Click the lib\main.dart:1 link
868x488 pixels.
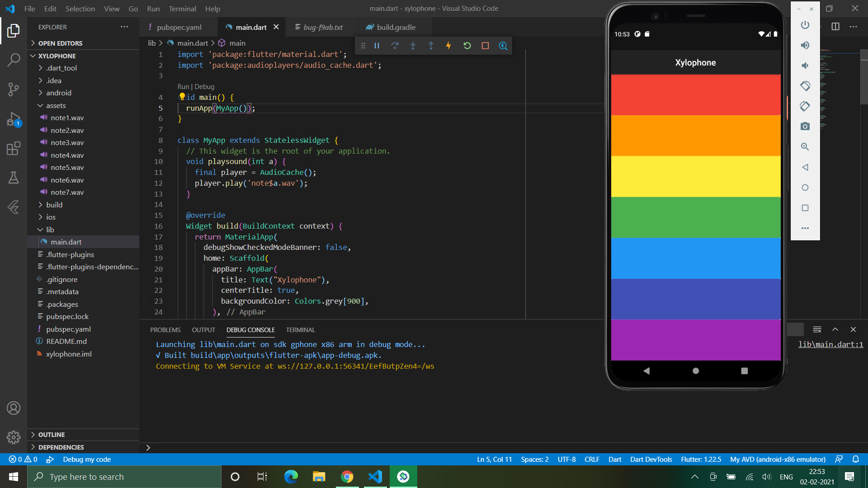pyautogui.click(x=830, y=344)
